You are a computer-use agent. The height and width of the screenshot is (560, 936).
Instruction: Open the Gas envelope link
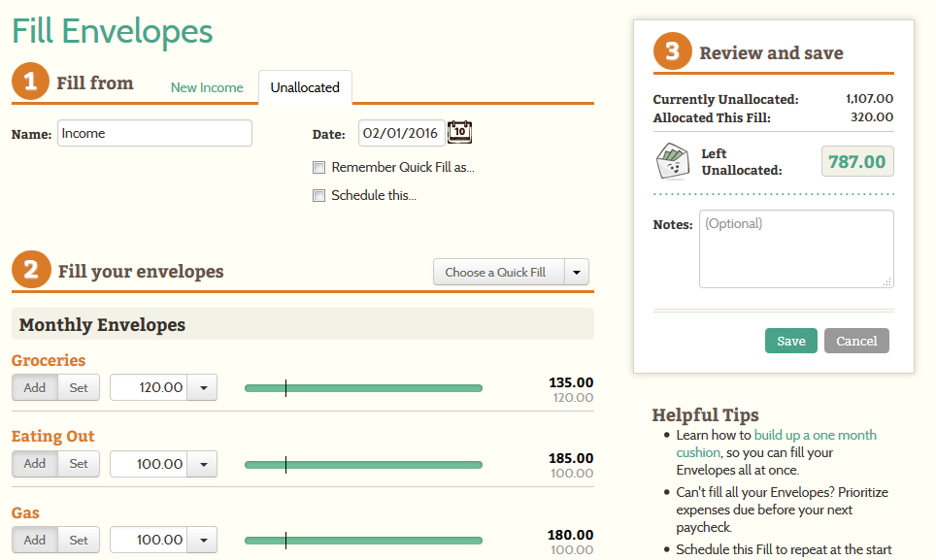tap(25, 512)
